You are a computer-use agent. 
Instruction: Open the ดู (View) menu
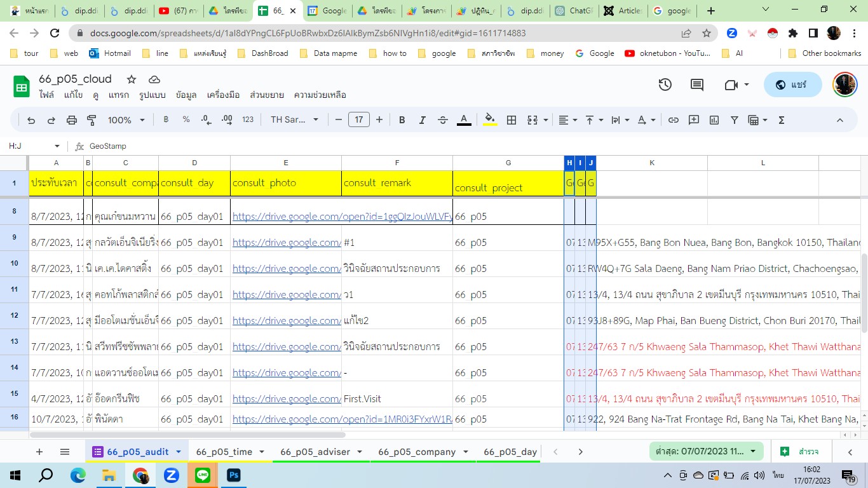click(x=96, y=95)
